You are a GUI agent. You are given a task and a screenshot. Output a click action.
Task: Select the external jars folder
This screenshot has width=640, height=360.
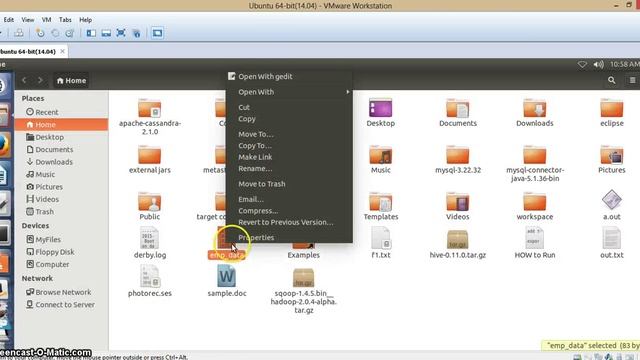pos(149,155)
